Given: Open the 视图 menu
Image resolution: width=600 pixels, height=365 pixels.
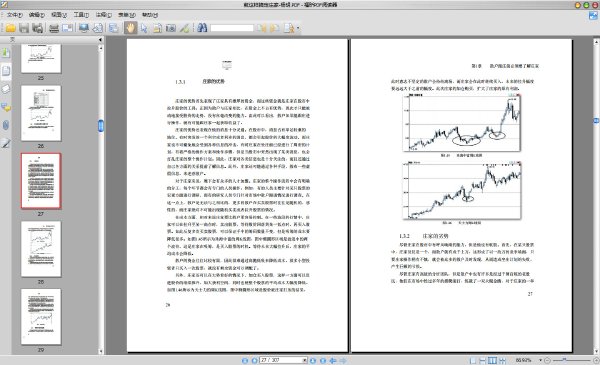Looking at the screenshot, I should tap(59, 15).
